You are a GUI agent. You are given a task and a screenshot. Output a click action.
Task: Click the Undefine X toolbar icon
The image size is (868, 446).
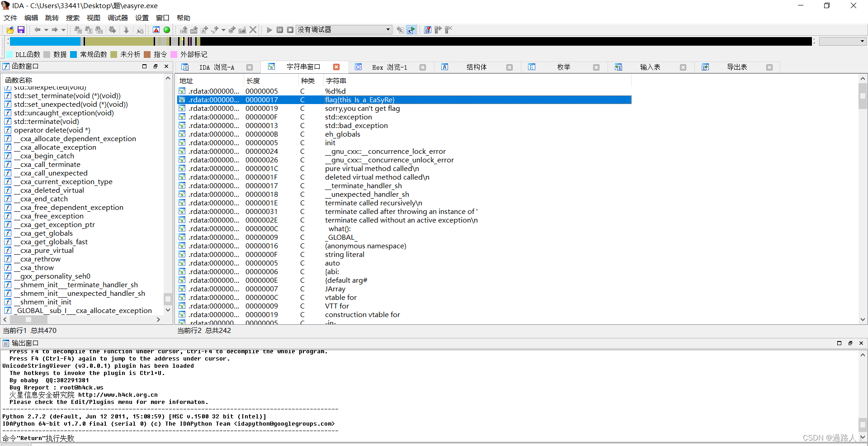[x=253, y=29]
